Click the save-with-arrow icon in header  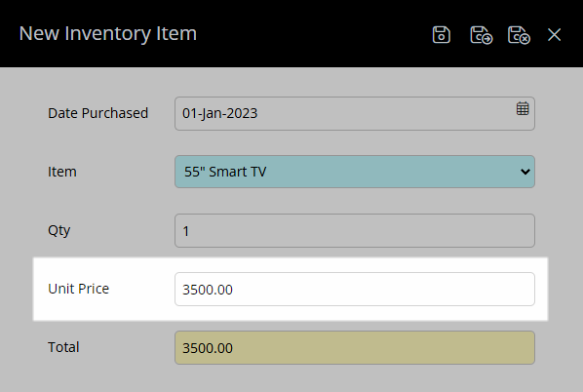coord(482,35)
